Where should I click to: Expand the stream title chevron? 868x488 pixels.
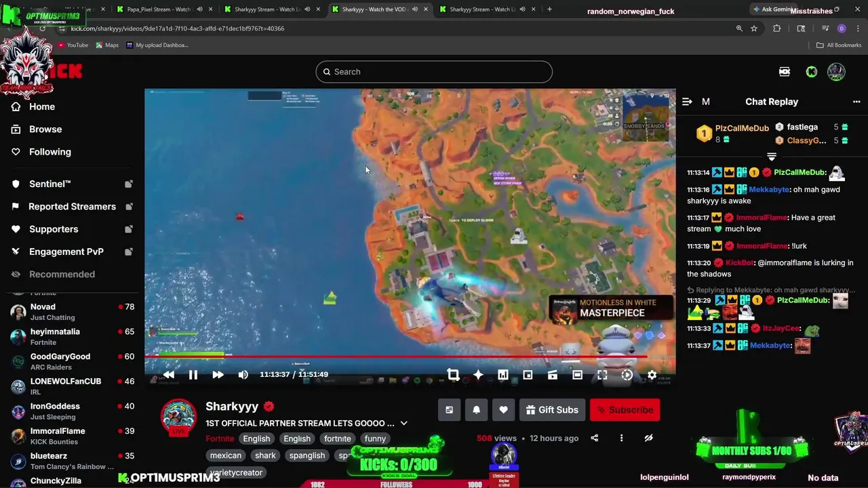click(403, 423)
